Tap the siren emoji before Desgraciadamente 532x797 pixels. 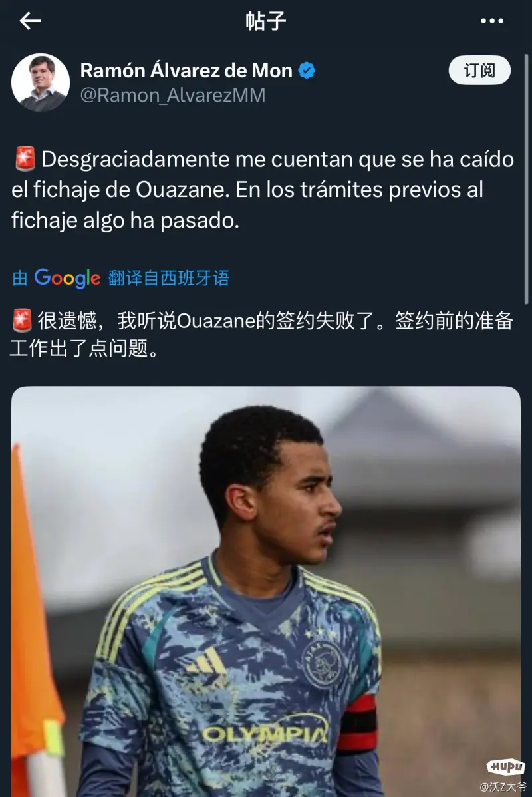coord(25,158)
